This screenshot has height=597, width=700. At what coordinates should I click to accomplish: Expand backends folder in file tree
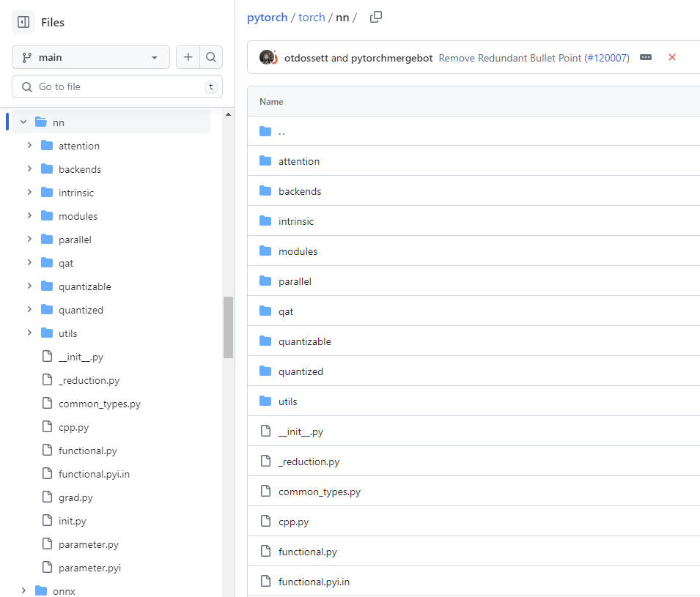tap(29, 168)
